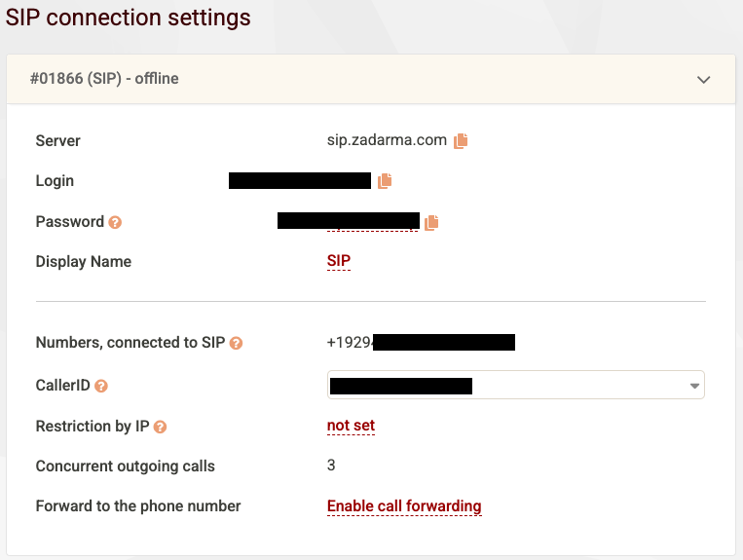Click the masked Password value
Image resolution: width=743 pixels, height=560 pixels.
[349, 221]
